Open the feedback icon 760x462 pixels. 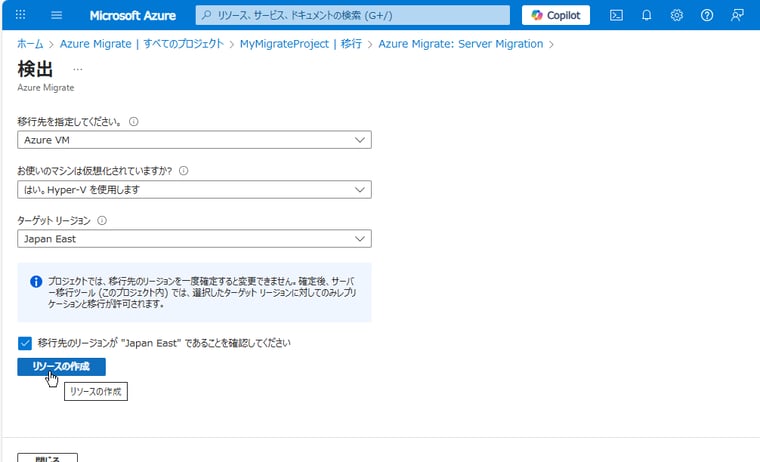coord(737,15)
